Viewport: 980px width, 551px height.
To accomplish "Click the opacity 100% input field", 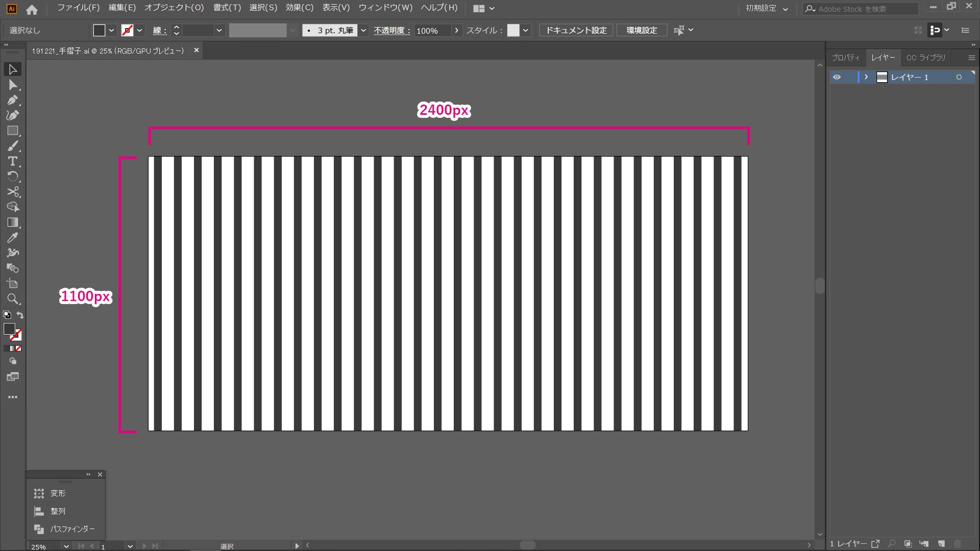I will pos(432,31).
